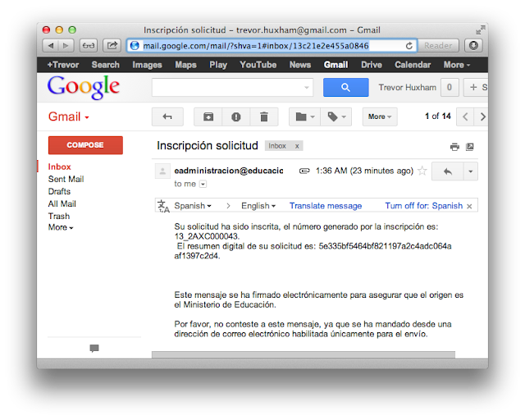Viewport: 525px width, 420px height.
Task: Change target language English dropdown
Action: coord(258,206)
